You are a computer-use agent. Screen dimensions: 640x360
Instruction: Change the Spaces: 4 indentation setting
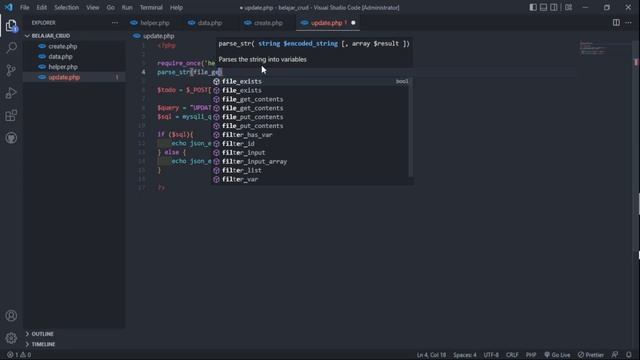[464, 355]
